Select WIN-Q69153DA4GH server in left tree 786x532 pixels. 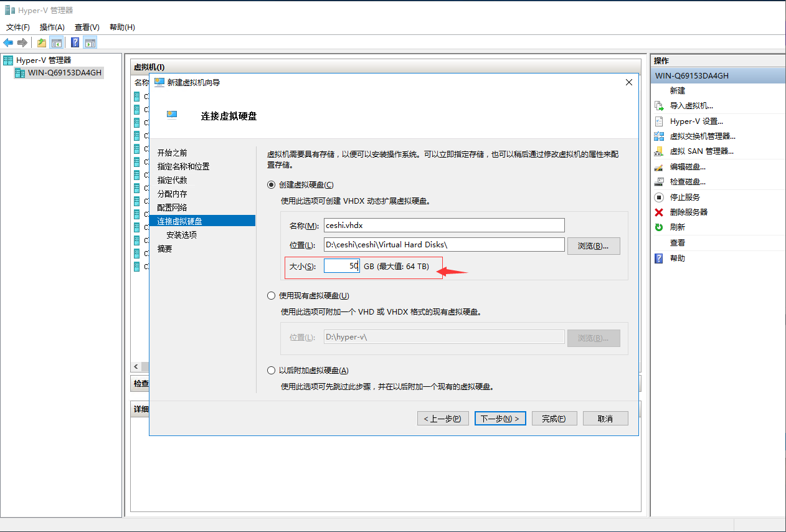(x=64, y=73)
